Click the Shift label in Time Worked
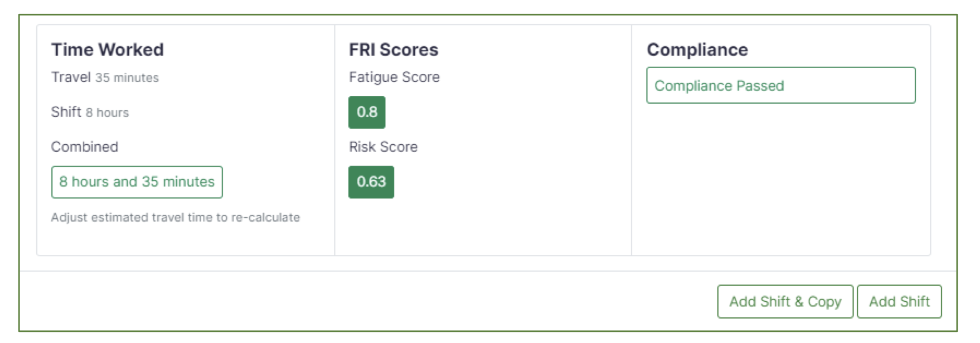The width and height of the screenshot is (980, 343). point(66,112)
